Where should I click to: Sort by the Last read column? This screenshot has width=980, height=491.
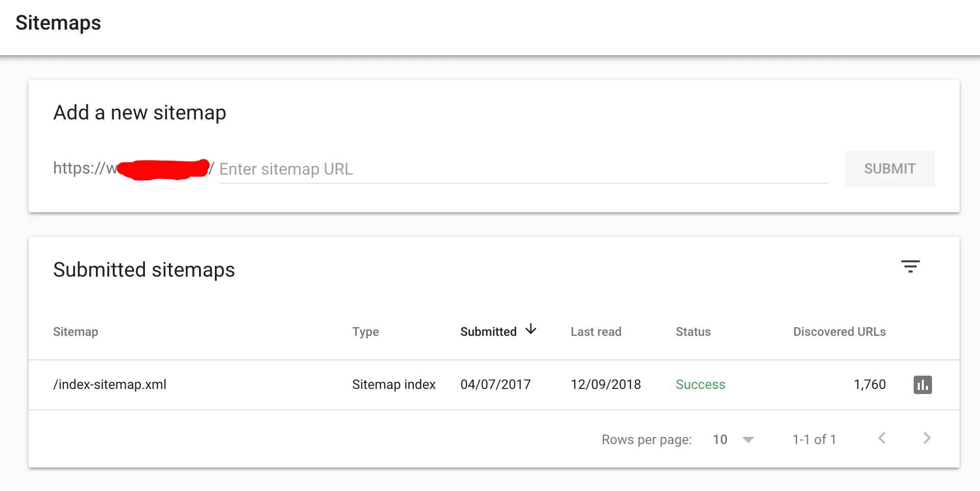(596, 332)
